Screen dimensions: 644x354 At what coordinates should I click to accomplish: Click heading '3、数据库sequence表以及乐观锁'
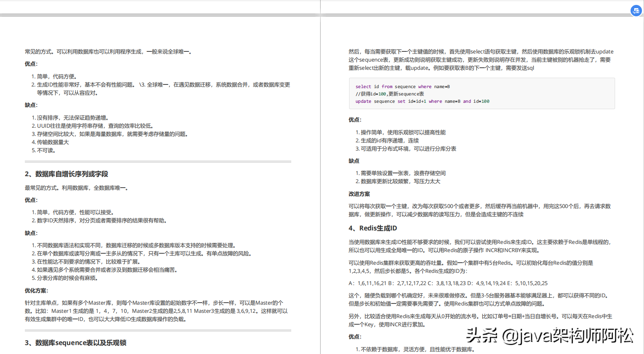point(75,343)
